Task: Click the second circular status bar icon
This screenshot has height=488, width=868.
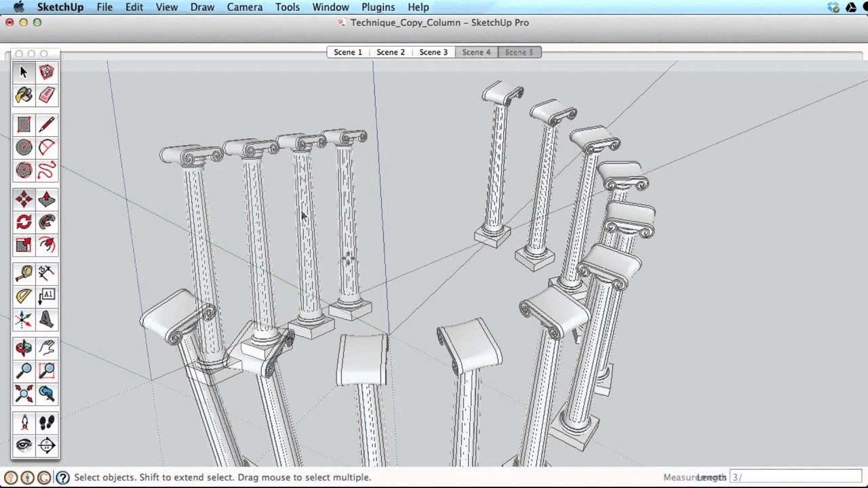Action: 27,477
